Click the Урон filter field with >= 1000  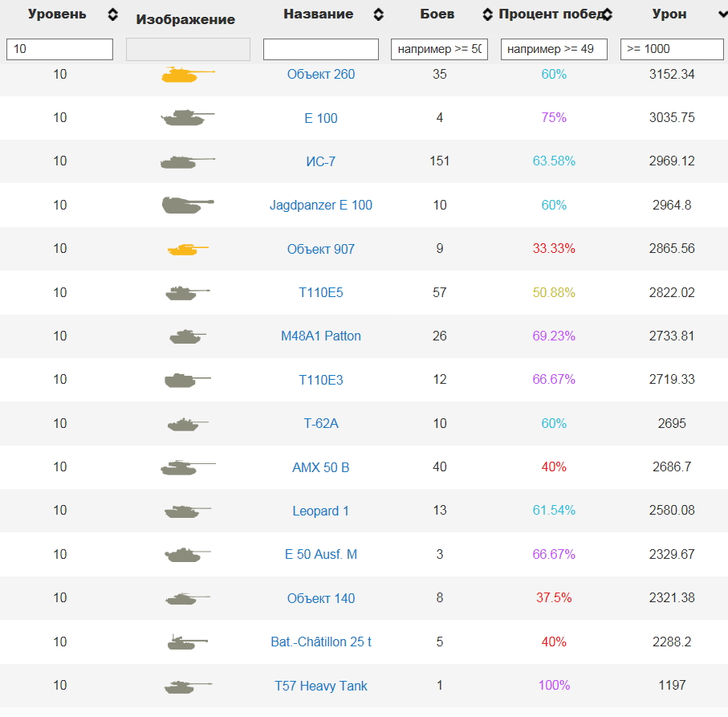[x=672, y=49]
